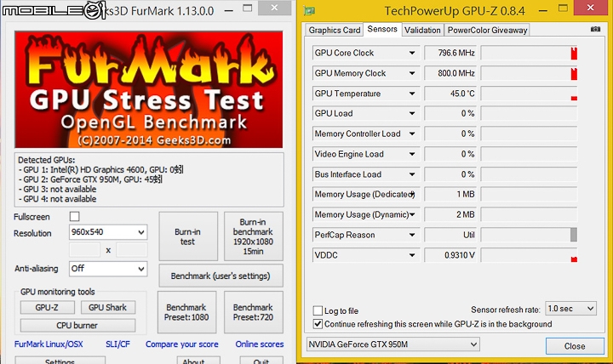This screenshot has height=364, width=613.
Task: Run Benchmark Preset:720
Action: [x=254, y=312]
